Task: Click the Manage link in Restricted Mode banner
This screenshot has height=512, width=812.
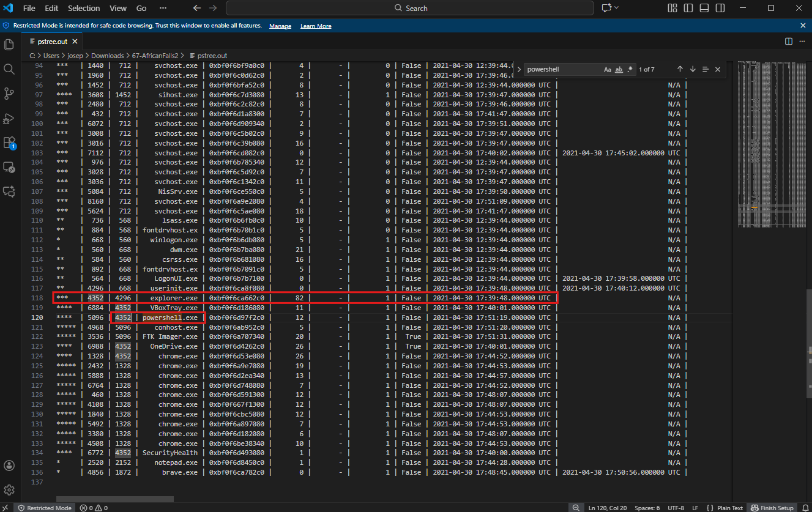Action: pyautogui.click(x=280, y=26)
